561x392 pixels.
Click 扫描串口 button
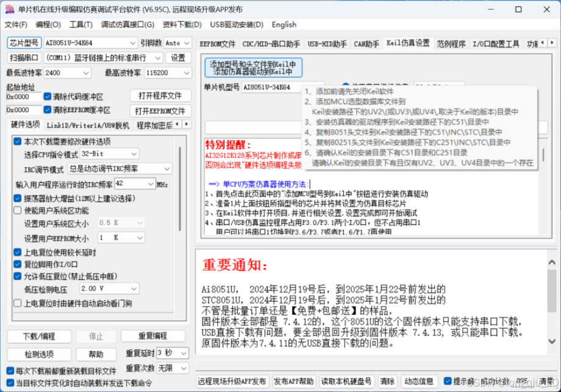(24, 57)
